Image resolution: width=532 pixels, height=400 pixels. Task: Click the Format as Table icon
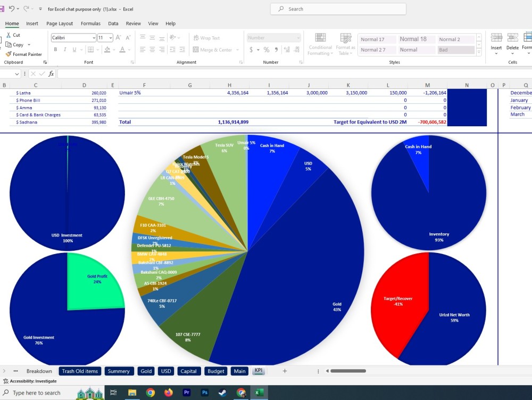tap(345, 44)
